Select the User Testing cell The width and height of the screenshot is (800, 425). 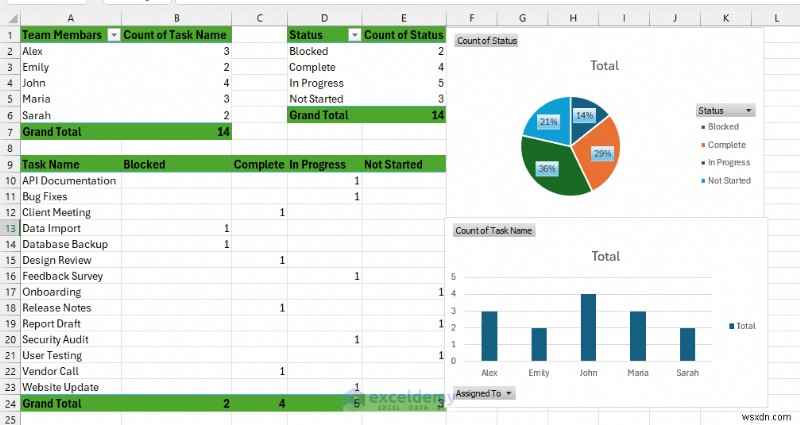(71, 355)
